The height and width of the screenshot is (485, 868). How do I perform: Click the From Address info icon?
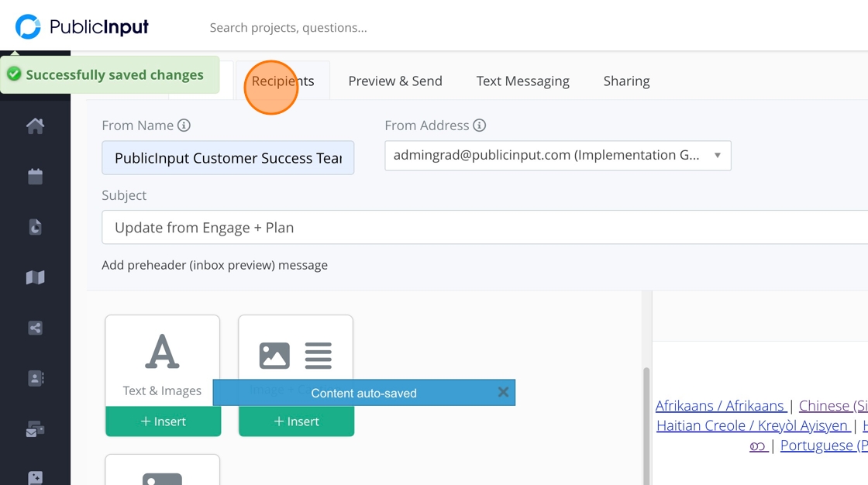pos(480,126)
